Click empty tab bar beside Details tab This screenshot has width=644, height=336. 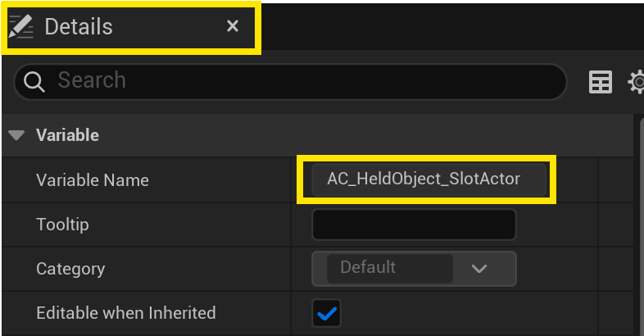tap(451, 26)
